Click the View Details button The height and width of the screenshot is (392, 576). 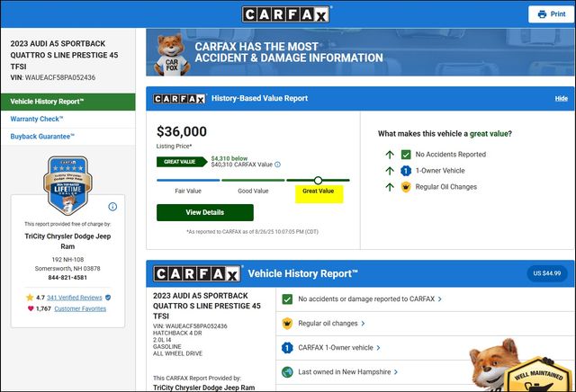(205, 212)
